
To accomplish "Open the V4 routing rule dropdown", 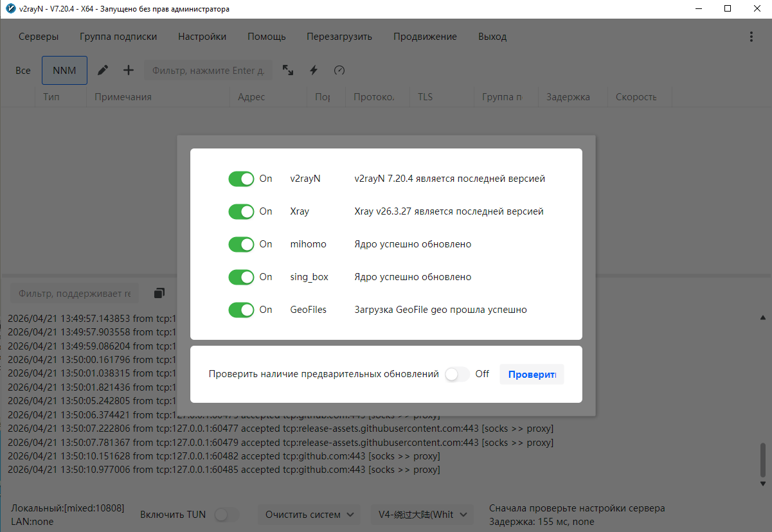I will coord(422,515).
